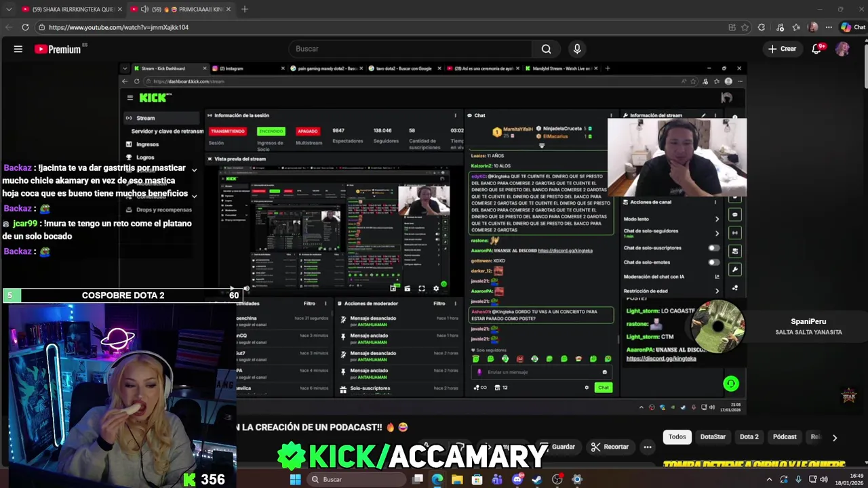This screenshot has width=868, height=488.
Task: Open the discord.gg/kingteka link in chat
Action: (565, 251)
